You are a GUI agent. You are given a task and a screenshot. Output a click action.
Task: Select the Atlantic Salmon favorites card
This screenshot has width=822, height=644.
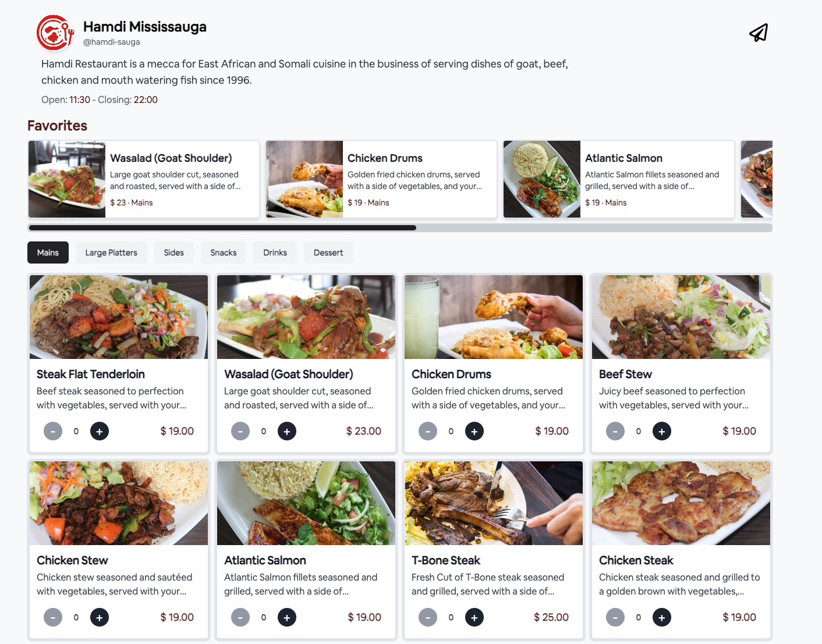tap(619, 179)
